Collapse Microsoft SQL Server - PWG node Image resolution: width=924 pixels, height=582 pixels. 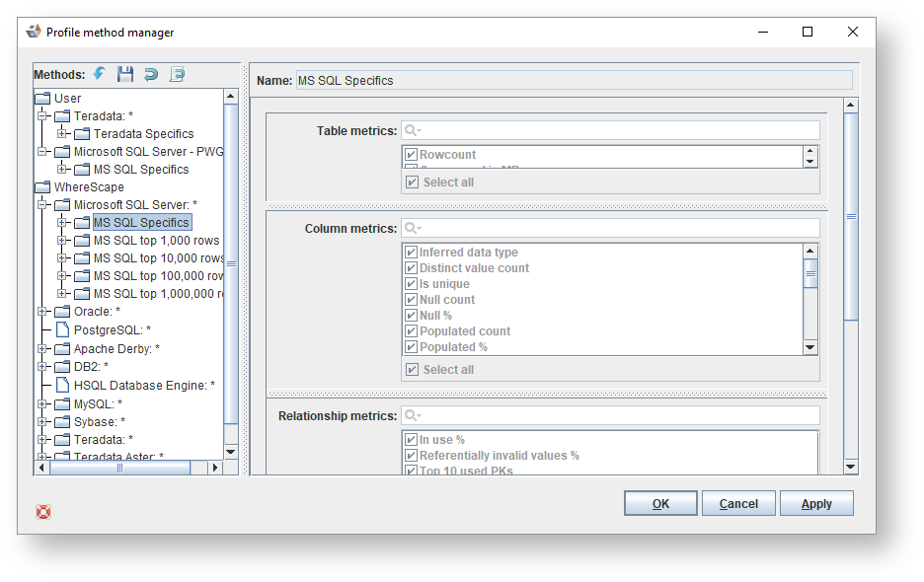point(42,151)
